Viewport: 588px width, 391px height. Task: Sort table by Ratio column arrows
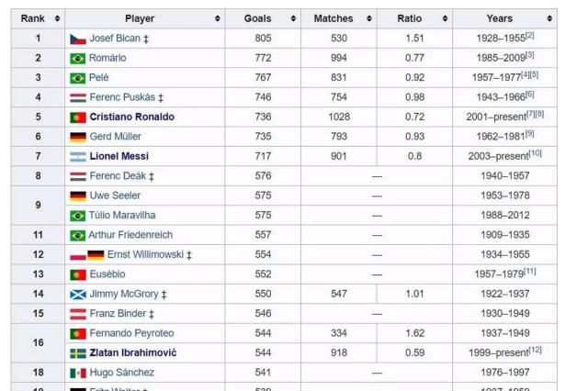coord(443,18)
